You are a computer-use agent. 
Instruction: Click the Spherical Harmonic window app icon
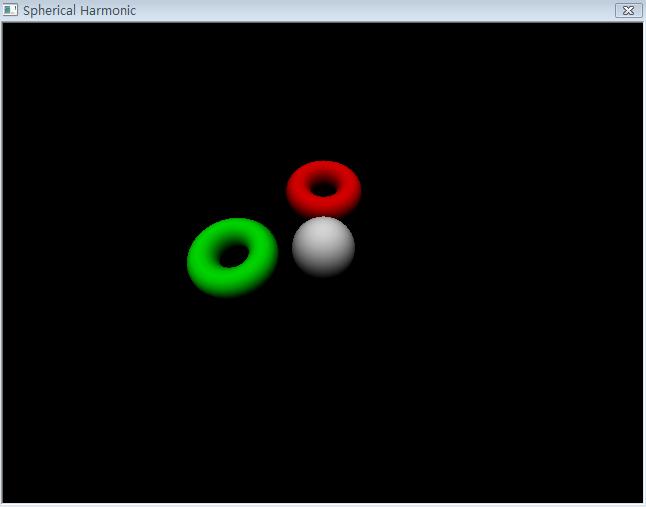click(10, 10)
